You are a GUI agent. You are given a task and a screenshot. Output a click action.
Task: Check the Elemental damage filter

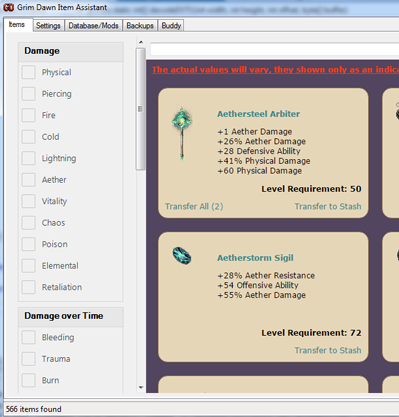tap(29, 266)
